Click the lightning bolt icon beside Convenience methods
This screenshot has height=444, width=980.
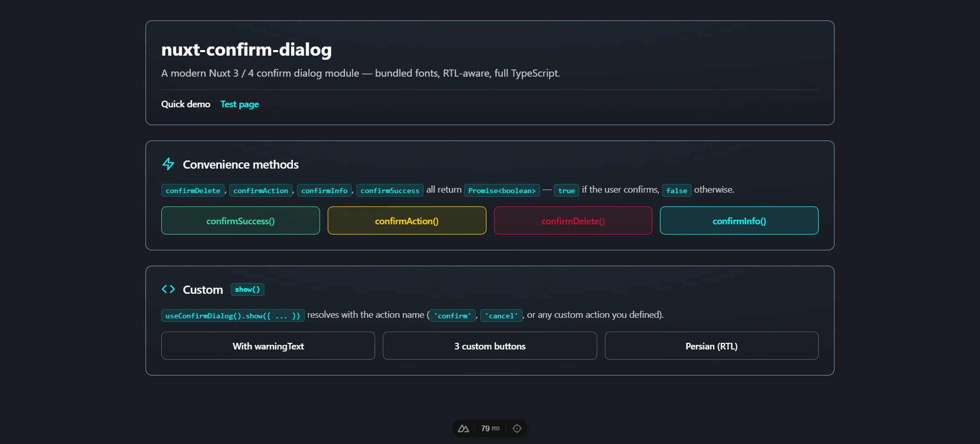click(168, 164)
